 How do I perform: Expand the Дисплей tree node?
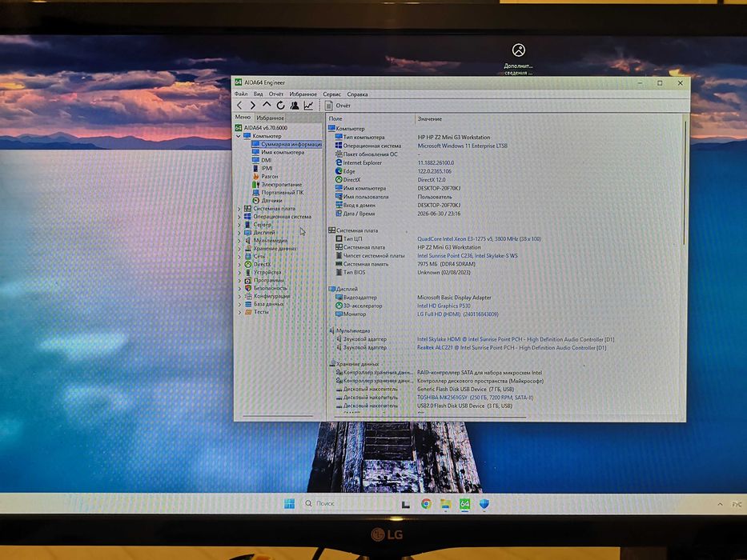click(239, 232)
